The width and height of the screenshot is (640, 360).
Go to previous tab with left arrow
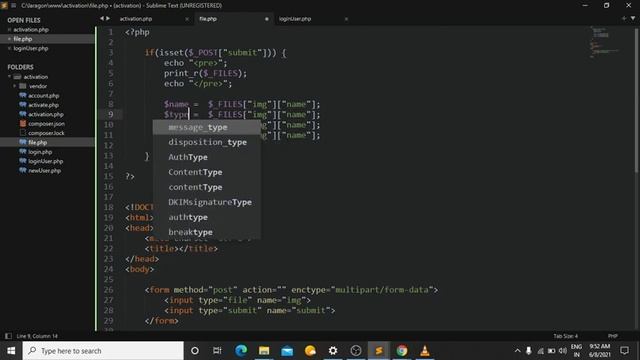pos(102,18)
